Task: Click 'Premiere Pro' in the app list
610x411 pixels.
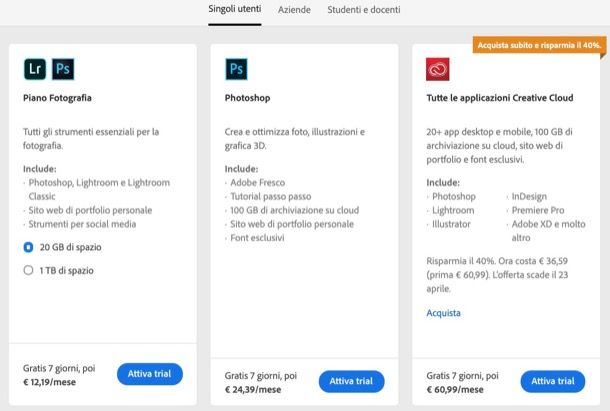Action: coord(538,210)
